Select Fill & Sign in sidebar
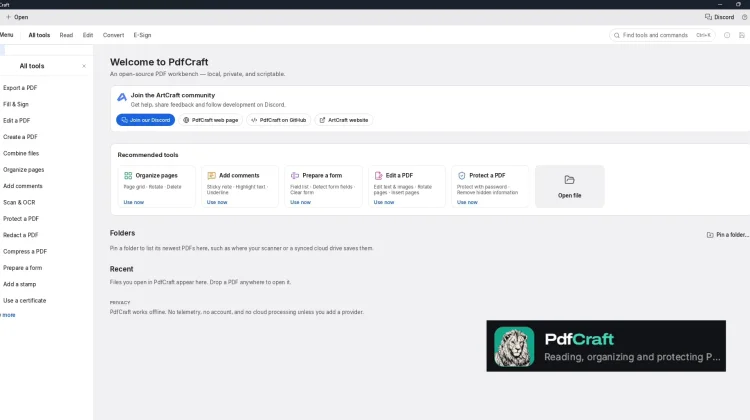This screenshot has width=750, height=420. click(x=16, y=104)
